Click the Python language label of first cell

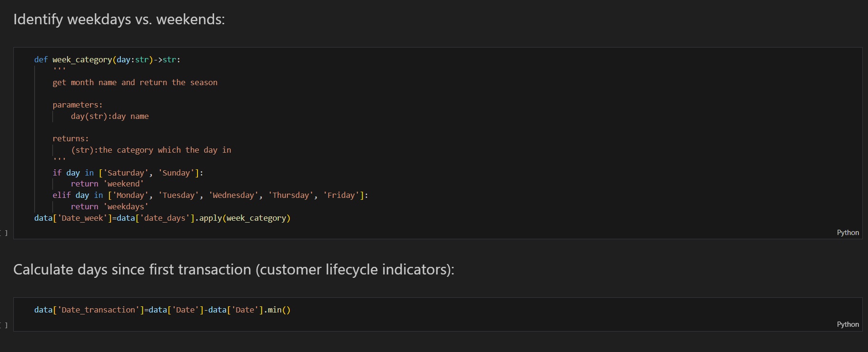(x=848, y=233)
